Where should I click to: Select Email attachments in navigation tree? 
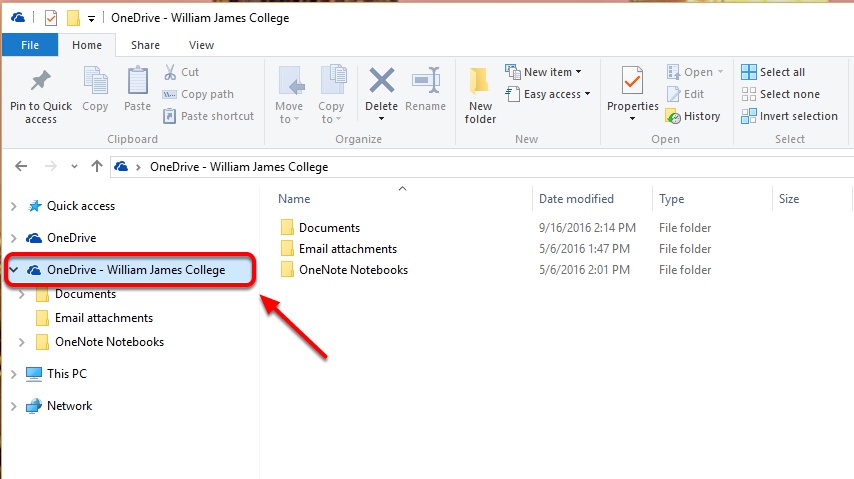pyautogui.click(x=103, y=318)
